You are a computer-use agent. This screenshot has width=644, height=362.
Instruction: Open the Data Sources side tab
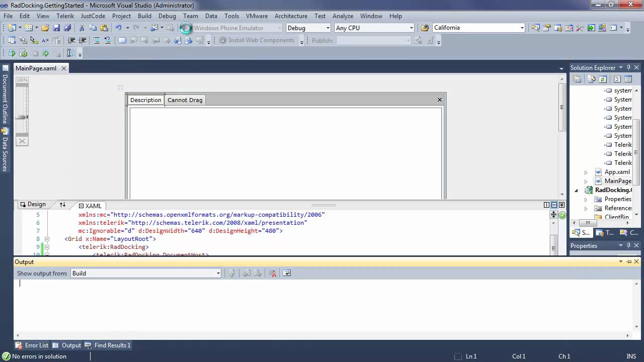tap(5, 149)
